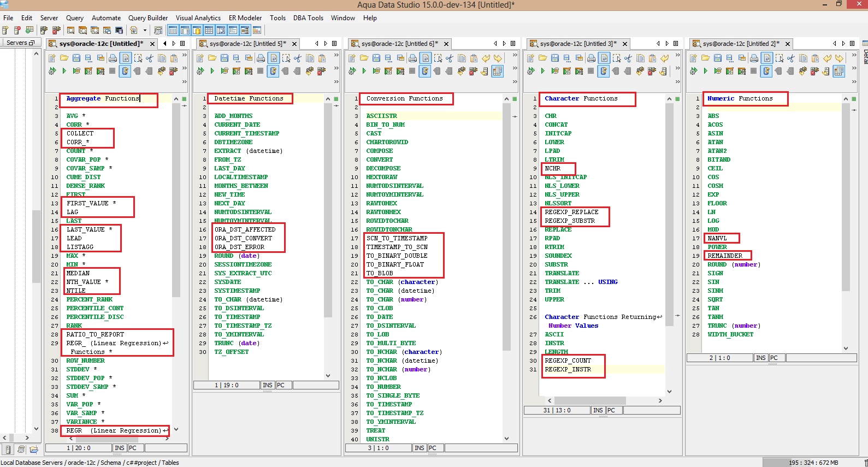
Task: Open the ER Modeler menu
Action: 245,18
